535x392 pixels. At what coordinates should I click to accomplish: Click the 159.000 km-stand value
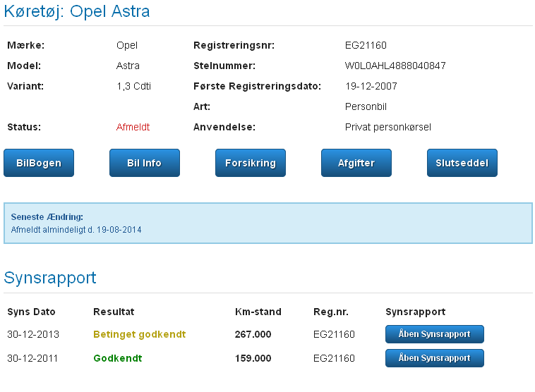click(x=253, y=358)
